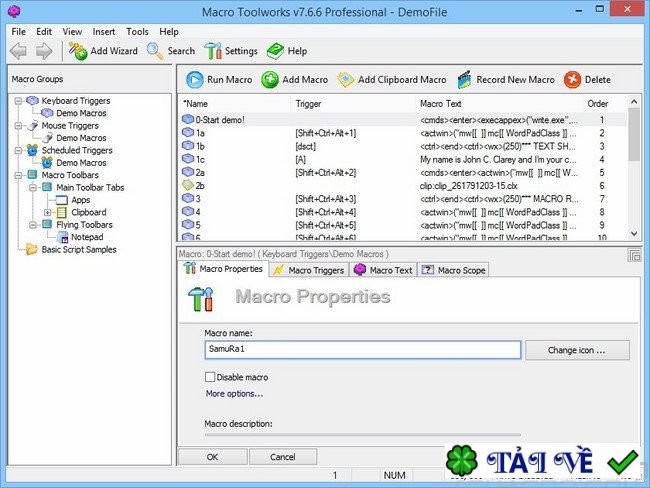Expand the Clipboard tree node
Image resolution: width=650 pixels, height=488 pixels.
pyautogui.click(x=48, y=213)
